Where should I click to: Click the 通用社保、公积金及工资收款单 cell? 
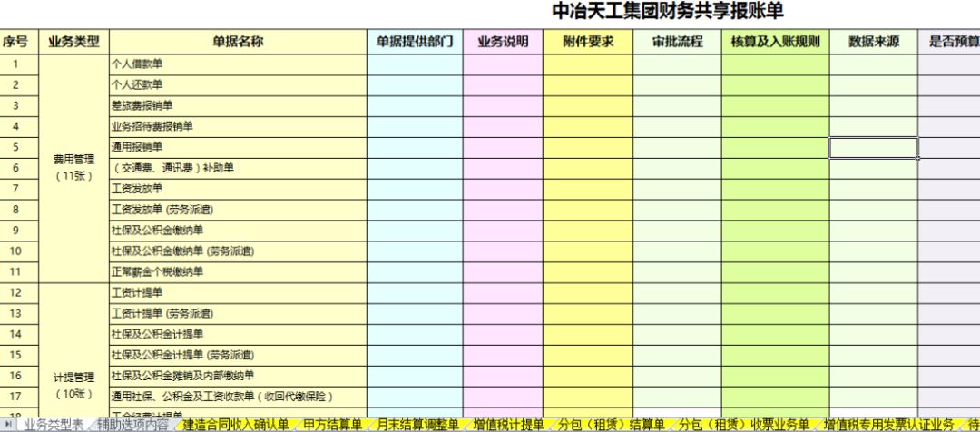(x=238, y=397)
